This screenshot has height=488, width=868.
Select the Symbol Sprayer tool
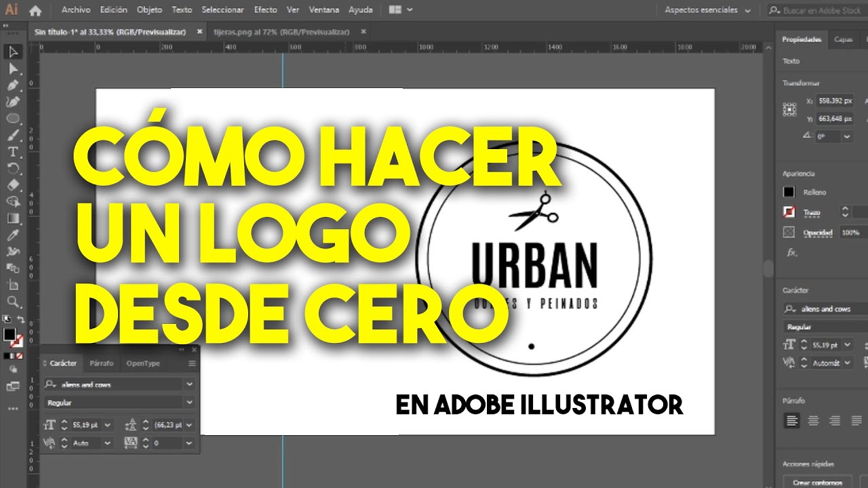[x=13, y=251]
